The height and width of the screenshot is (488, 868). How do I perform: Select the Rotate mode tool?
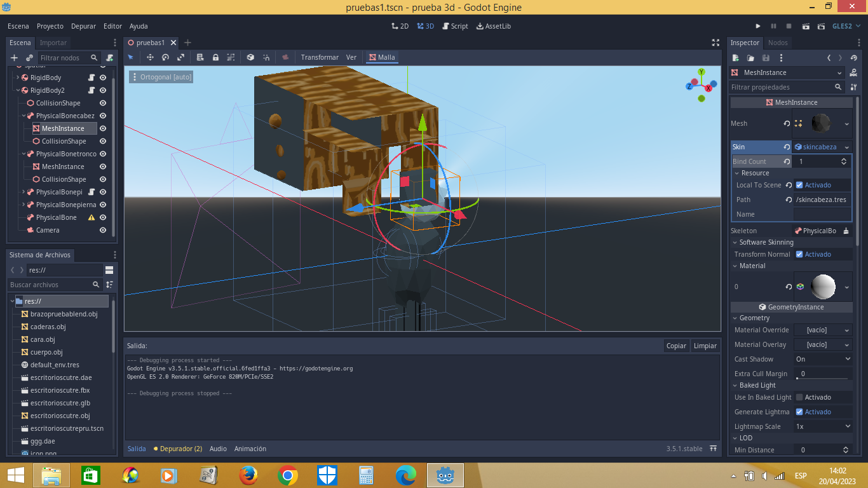(165, 57)
